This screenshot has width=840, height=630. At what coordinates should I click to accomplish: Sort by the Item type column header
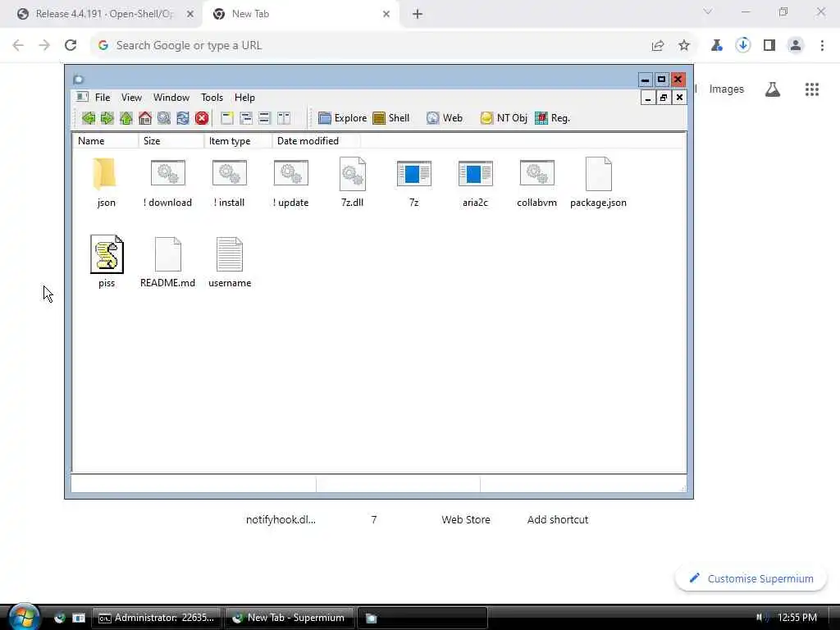(238, 141)
